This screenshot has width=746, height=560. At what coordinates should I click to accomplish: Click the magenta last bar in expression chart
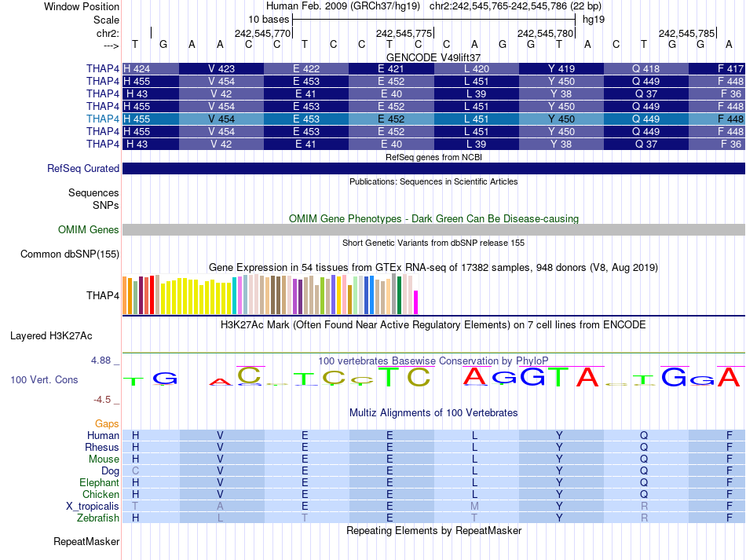click(x=416, y=302)
